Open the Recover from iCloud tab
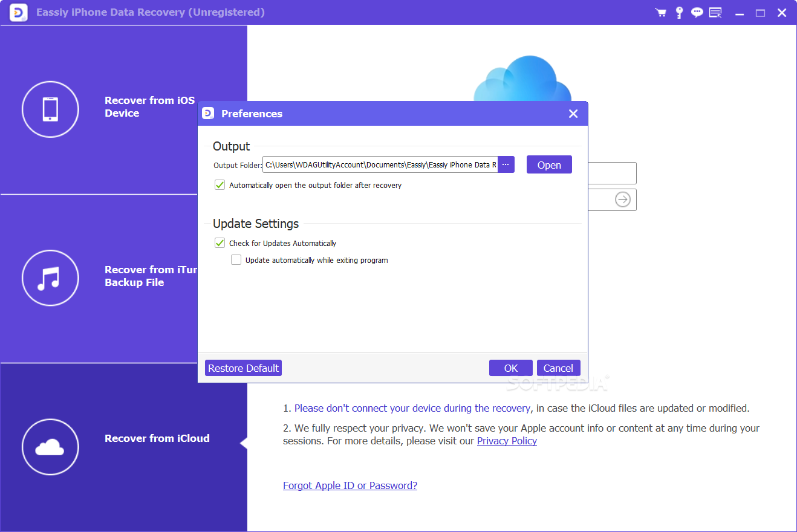This screenshot has height=532, width=797. (123, 447)
